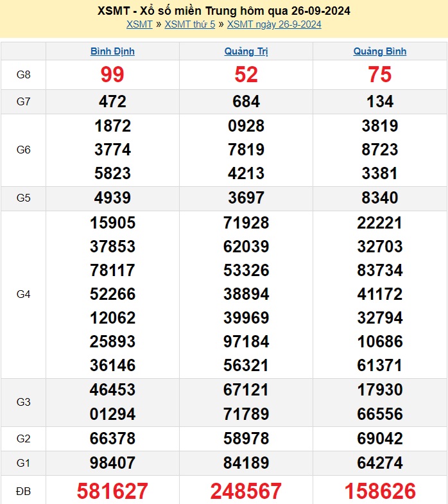
Task: Select Quảng Trị special prize 248567
Action: click(246, 491)
